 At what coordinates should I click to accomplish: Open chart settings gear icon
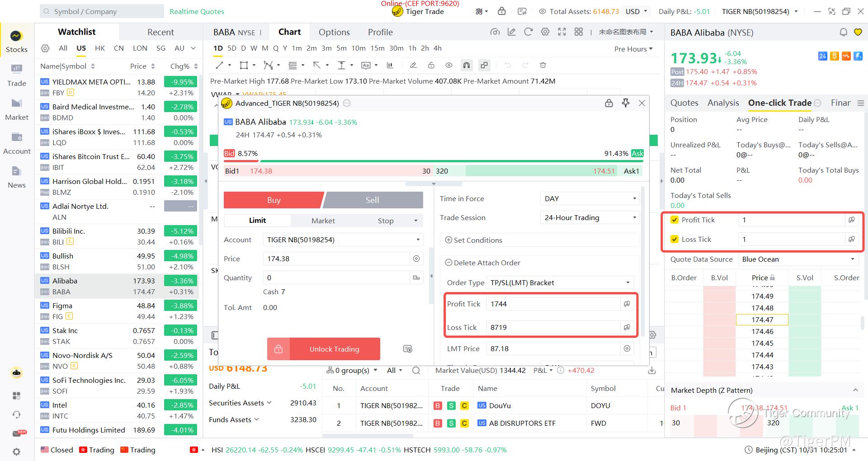point(545,32)
